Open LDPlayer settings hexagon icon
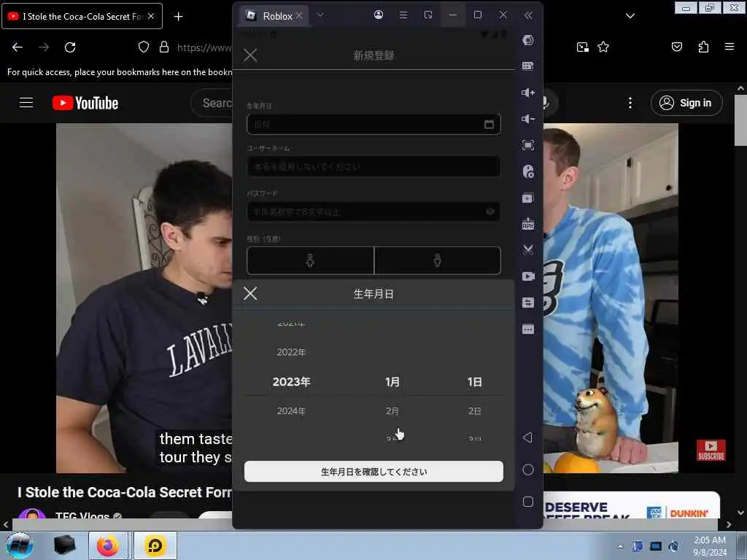The height and width of the screenshot is (560, 747). [x=528, y=40]
